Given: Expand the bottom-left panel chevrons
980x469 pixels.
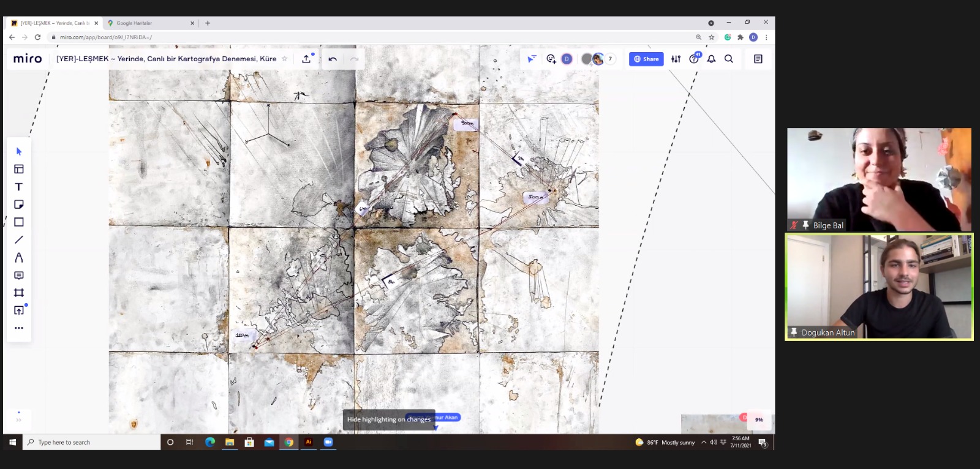Looking at the screenshot, I should pos(18,419).
